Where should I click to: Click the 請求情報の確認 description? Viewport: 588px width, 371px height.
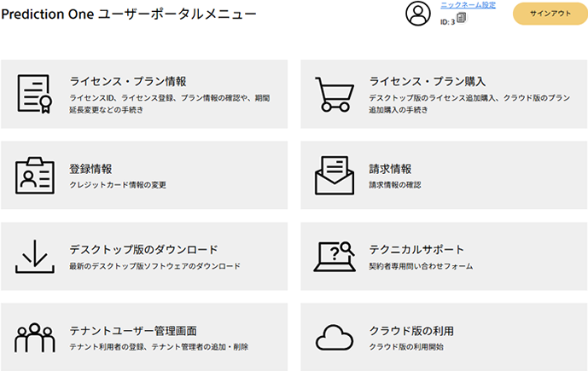coord(395,185)
